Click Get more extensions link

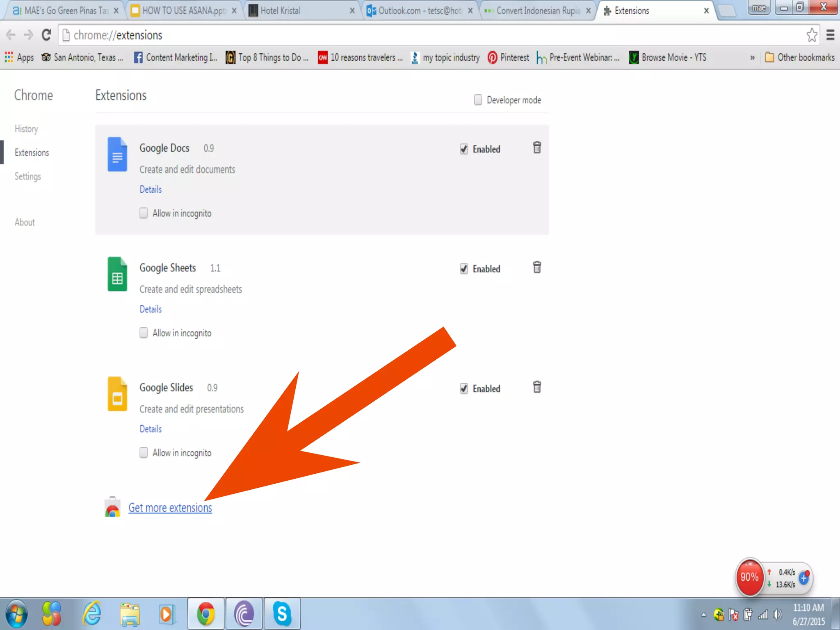coord(170,508)
